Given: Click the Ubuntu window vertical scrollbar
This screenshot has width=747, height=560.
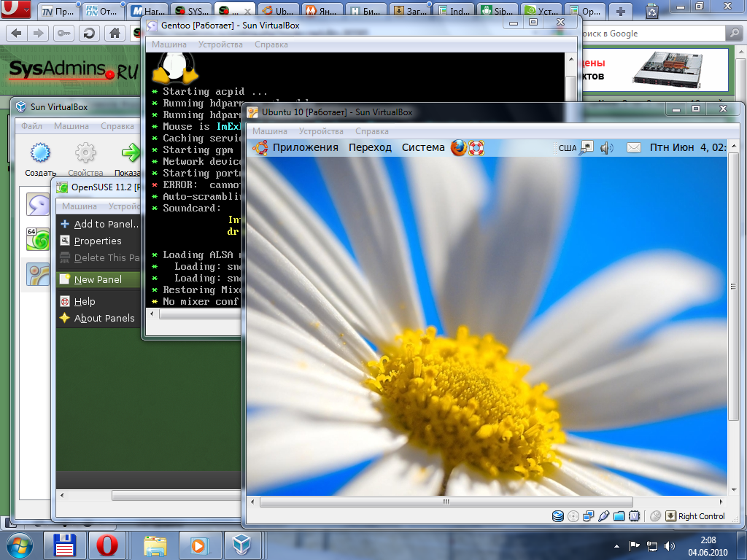Looking at the screenshot, I should [733, 286].
